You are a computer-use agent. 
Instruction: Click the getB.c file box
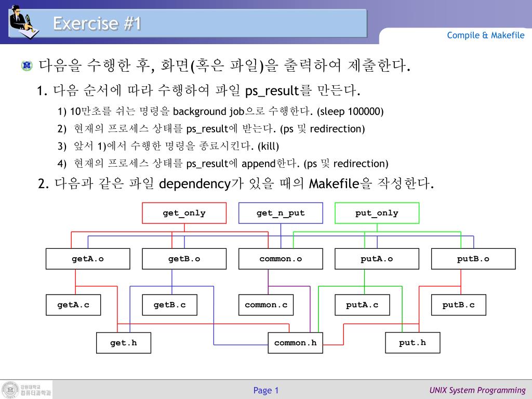click(170, 305)
